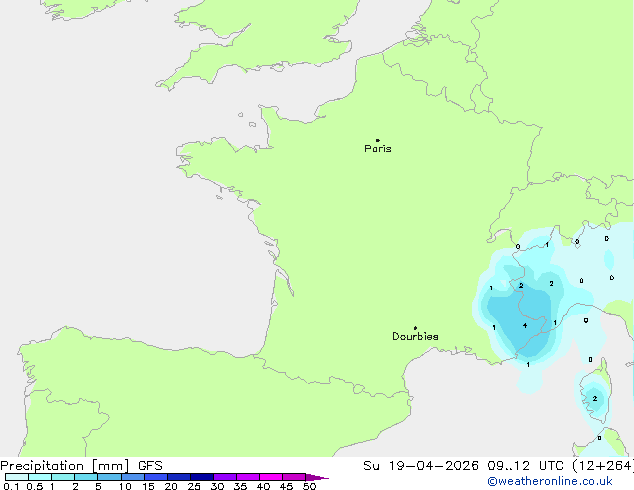Screen dimensions: 634x490
Task: Pick the 0.1 to 0.5 legend swatch
Action: coord(17,477)
